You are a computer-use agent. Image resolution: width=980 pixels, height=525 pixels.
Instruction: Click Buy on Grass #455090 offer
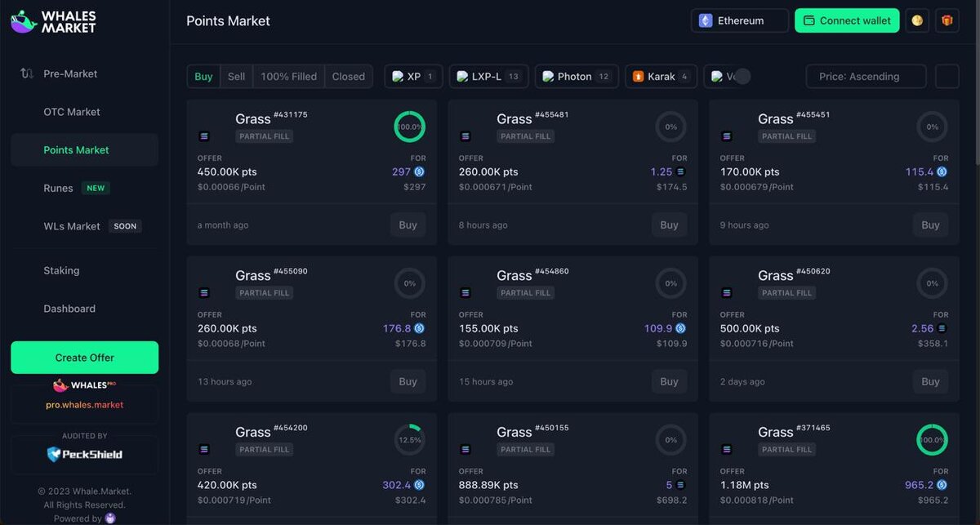(408, 381)
